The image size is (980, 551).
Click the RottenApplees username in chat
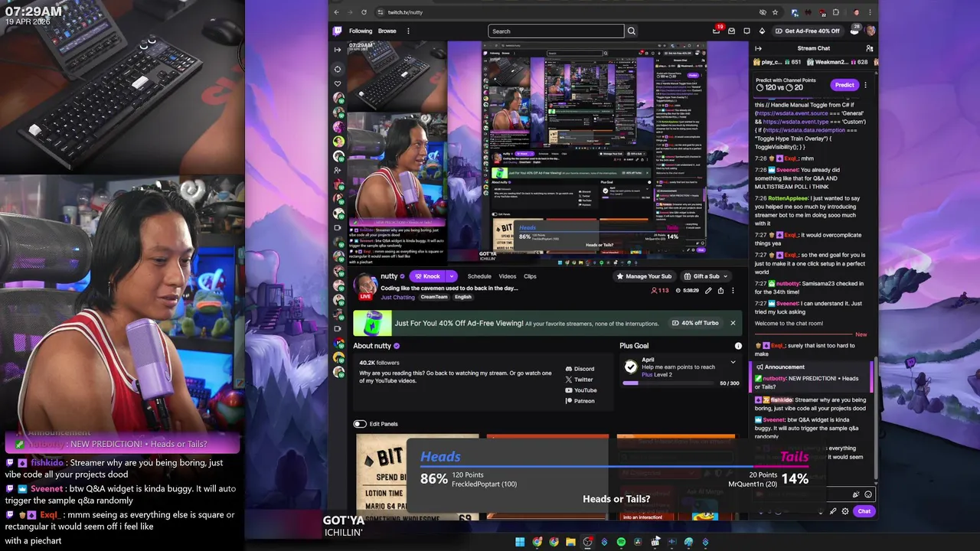point(788,198)
